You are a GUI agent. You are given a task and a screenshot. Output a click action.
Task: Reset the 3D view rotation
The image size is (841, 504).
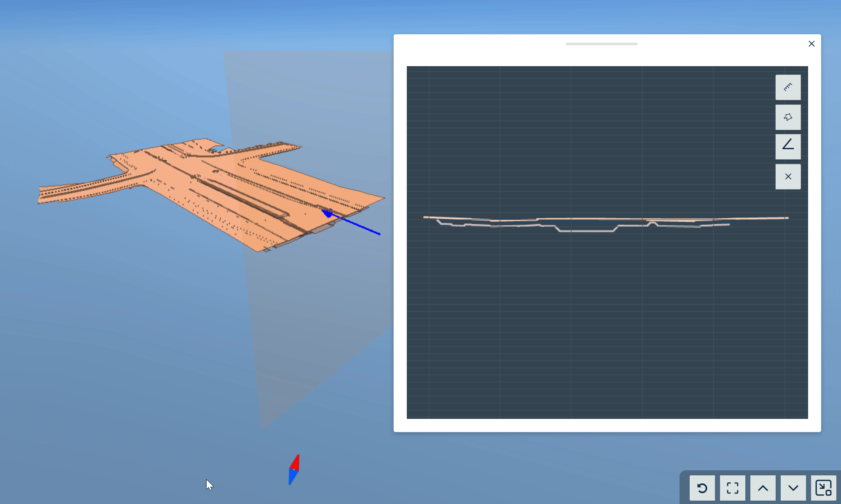click(x=702, y=488)
